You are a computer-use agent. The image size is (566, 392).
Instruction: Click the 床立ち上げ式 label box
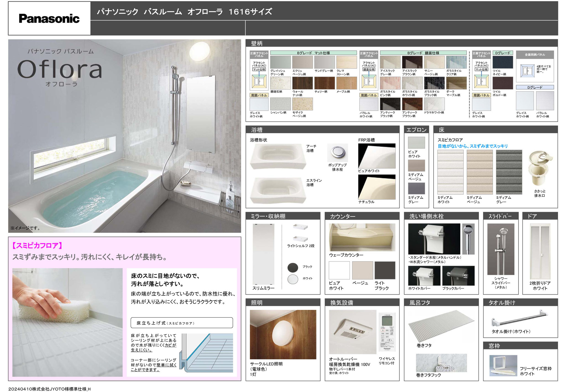[x=182, y=323]
